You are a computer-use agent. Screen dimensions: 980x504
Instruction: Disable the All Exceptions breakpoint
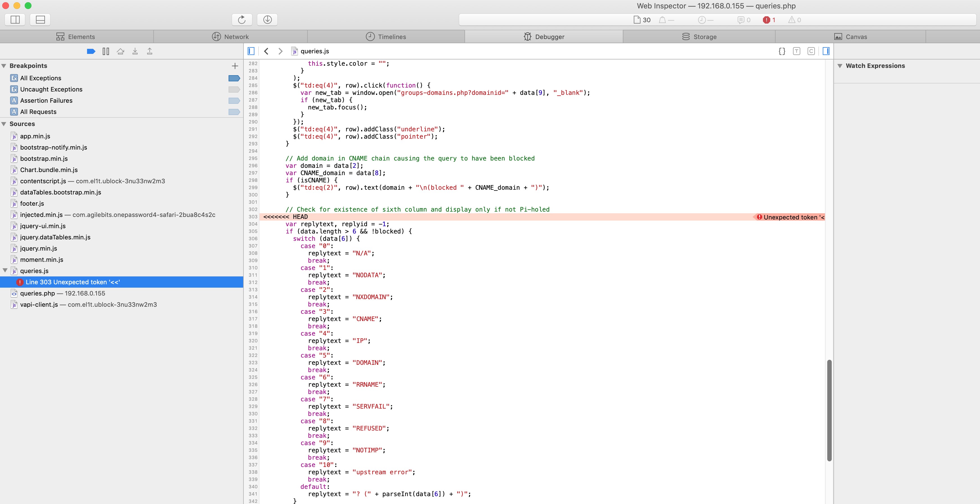click(234, 78)
